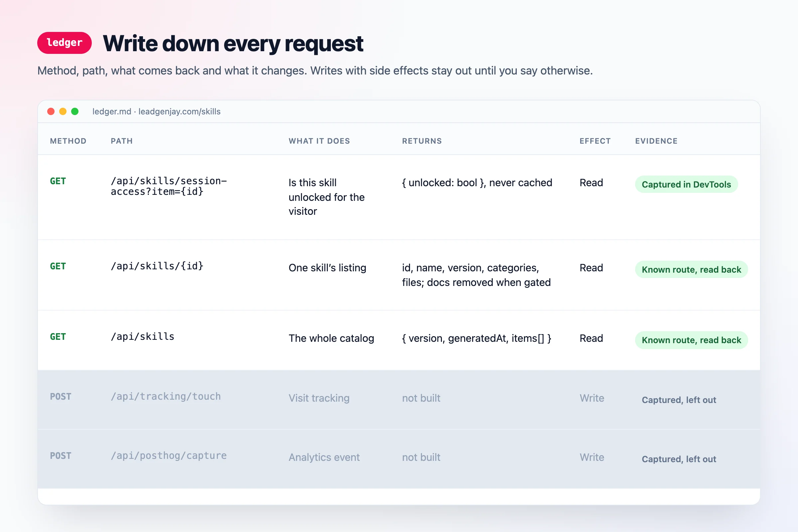Select the EFFECT column header
This screenshot has height=532, width=798.
595,141
